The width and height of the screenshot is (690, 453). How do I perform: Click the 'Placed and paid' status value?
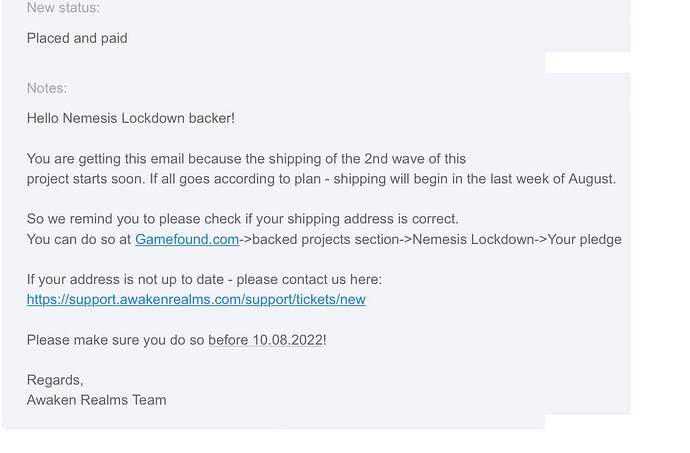[x=77, y=38]
